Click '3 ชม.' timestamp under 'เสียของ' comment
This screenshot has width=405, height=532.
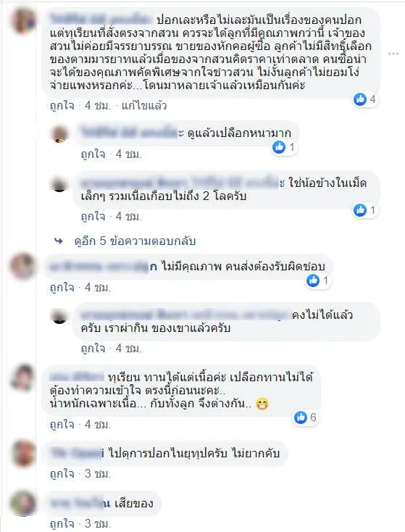coord(98,523)
